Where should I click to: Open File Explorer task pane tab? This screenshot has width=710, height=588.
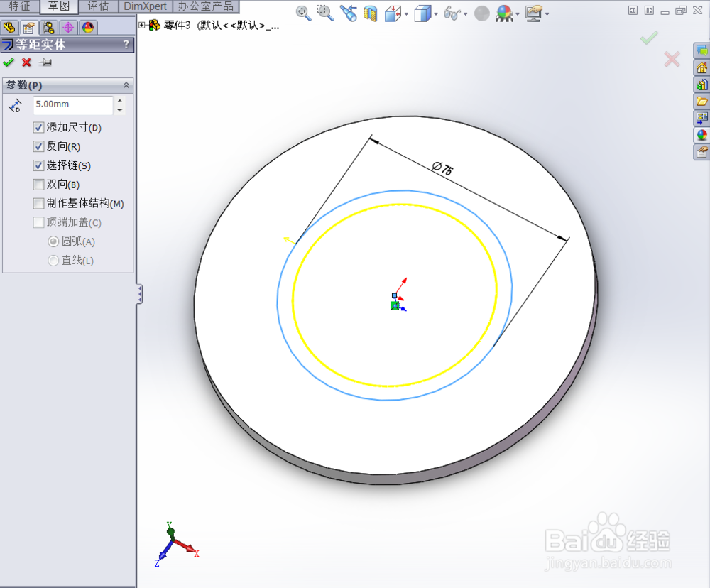pyautogui.click(x=701, y=101)
